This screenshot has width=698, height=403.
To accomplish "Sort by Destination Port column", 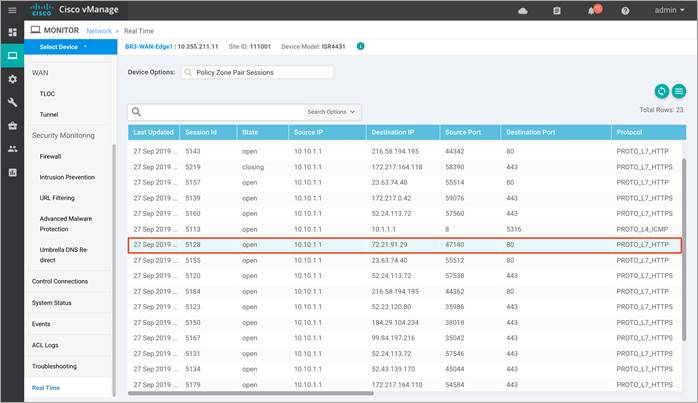I will [556, 132].
